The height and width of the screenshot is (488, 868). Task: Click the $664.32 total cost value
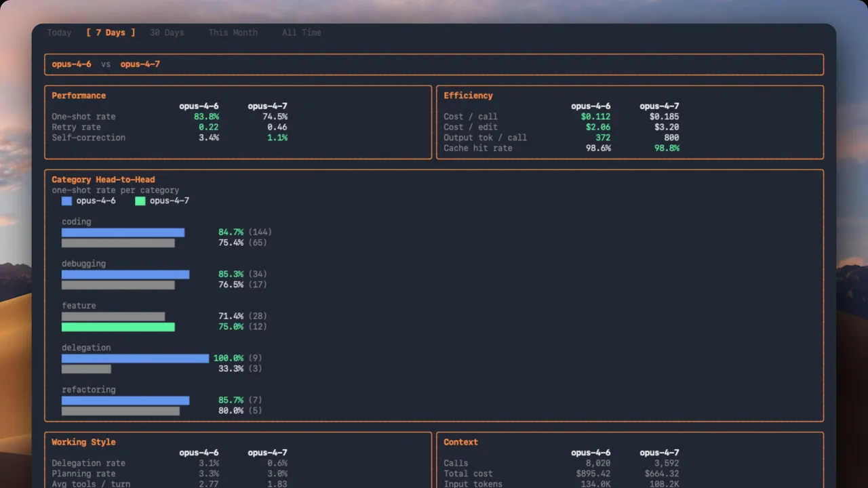(x=662, y=474)
